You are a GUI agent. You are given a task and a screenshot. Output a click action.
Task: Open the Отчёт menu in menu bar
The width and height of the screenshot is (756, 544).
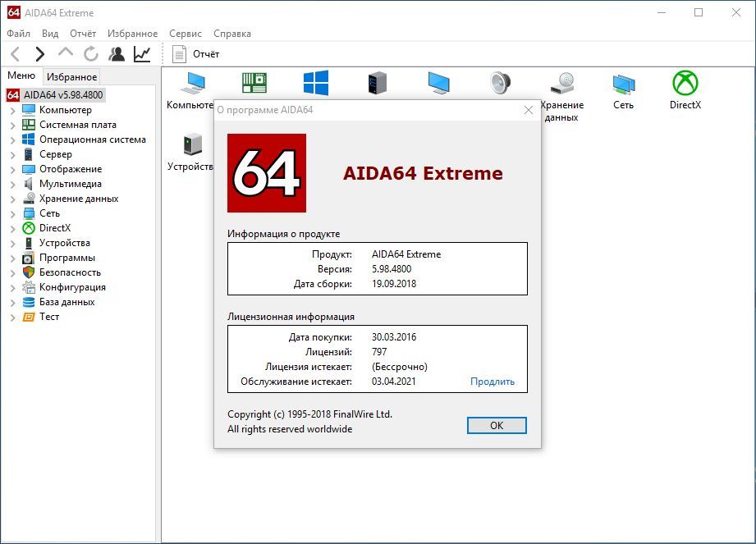[x=83, y=34]
